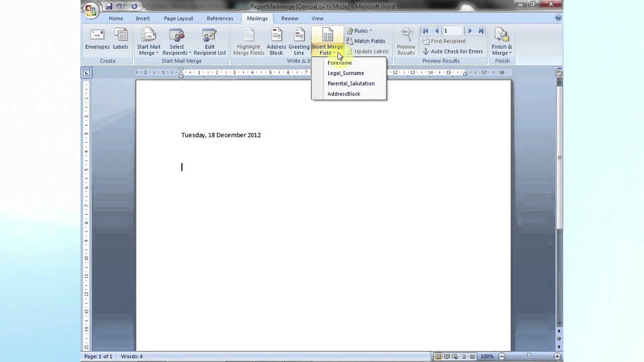Insert a Greeting Line
The image size is (644, 362).
(299, 41)
